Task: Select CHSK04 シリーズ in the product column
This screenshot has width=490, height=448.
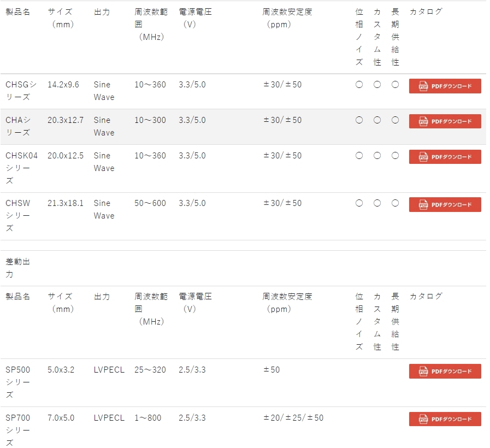Action: [x=21, y=168]
